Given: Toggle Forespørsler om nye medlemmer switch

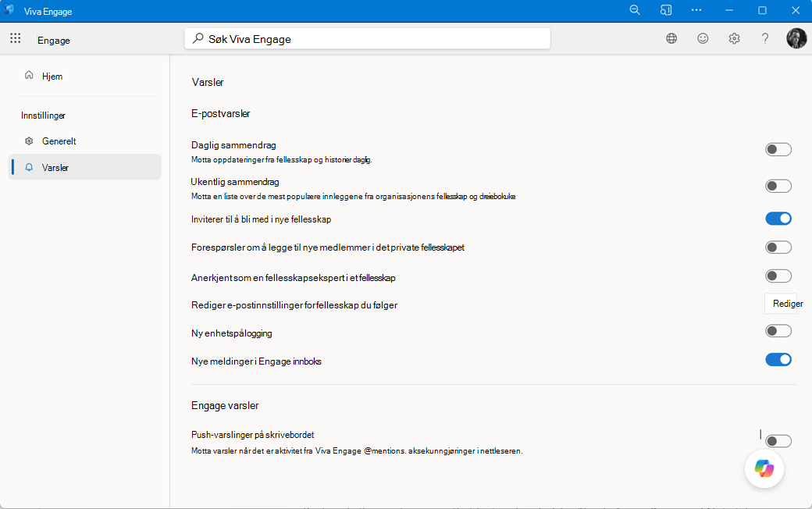Looking at the screenshot, I should (778, 247).
